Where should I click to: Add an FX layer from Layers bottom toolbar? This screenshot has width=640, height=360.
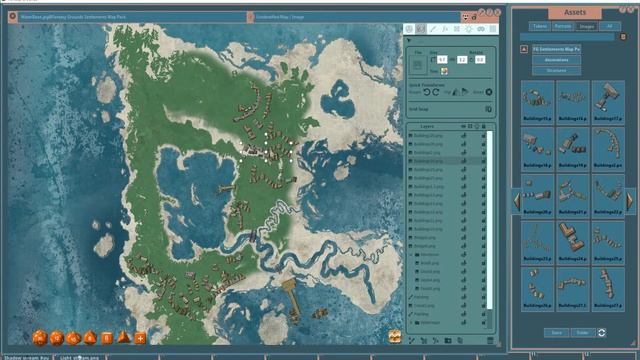click(x=436, y=340)
